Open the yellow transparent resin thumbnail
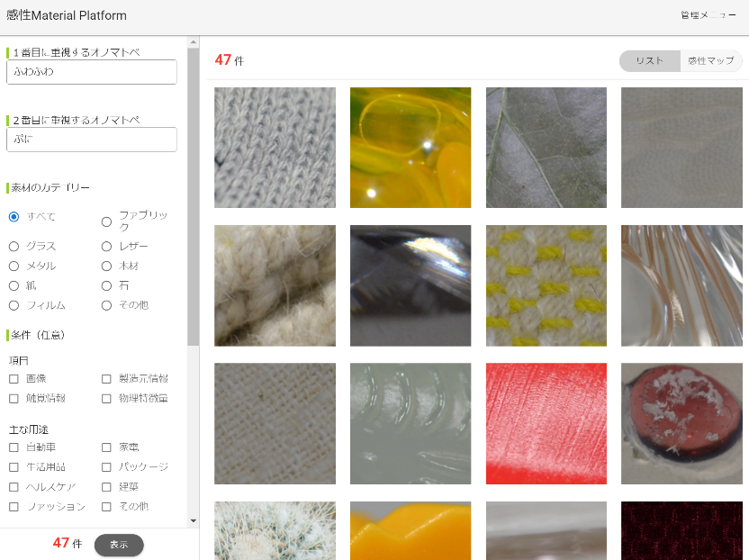The height and width of the screenshot is (560, 749). click(x=411, y=148)
